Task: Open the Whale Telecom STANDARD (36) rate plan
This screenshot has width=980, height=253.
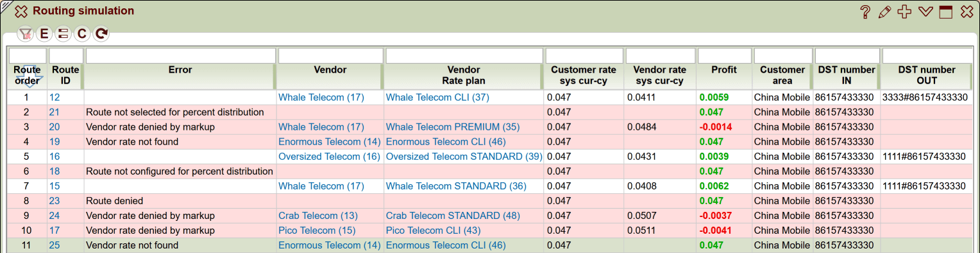Action: click(x=456, y=186)
